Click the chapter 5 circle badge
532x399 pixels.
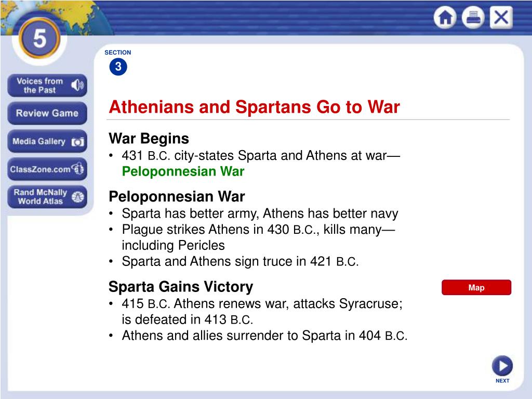tap(39, 38)
